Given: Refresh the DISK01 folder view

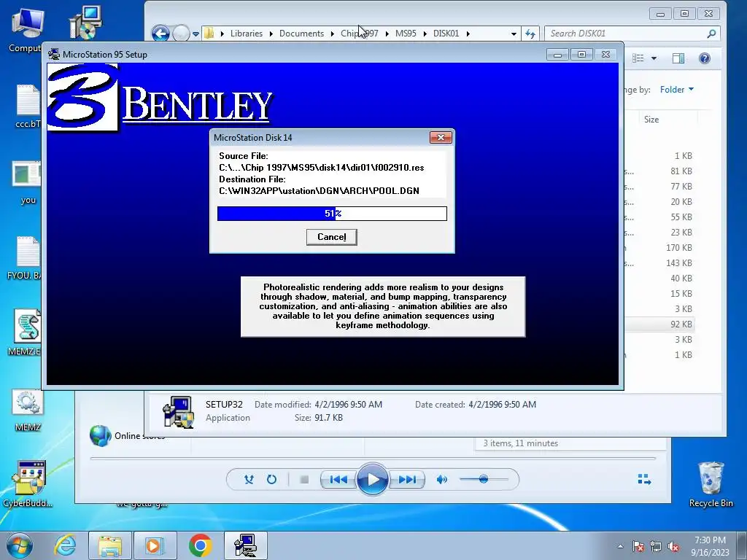Looking at the screenshot, I should click(x=530, y=34).
